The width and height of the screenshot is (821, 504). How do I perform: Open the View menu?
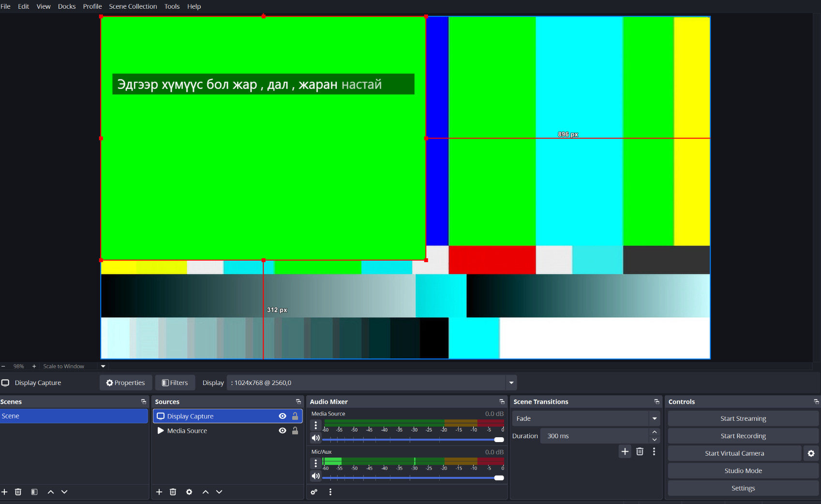click(44, 6)
